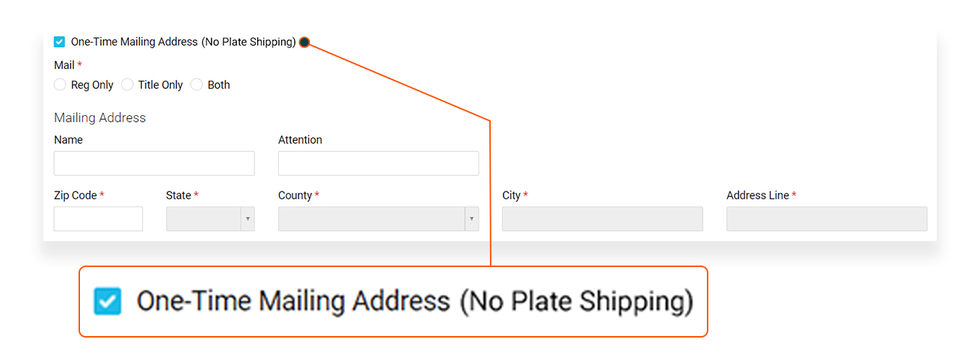
Task: Click the County label text
Action: [295, 196]
